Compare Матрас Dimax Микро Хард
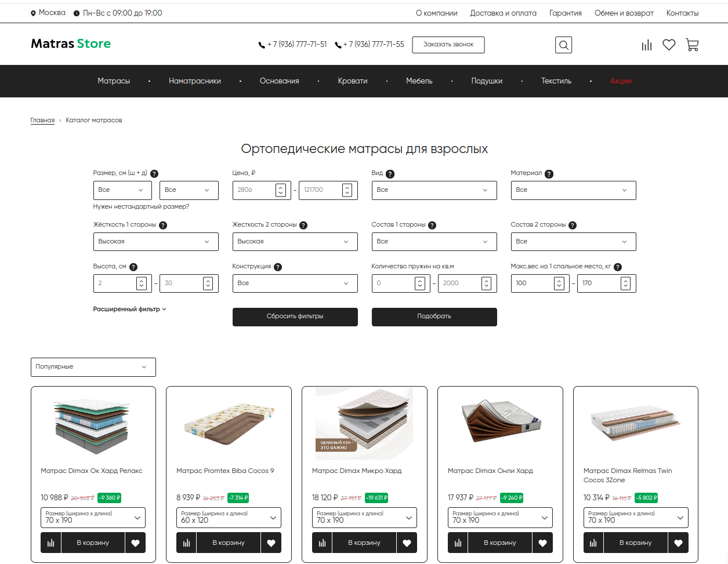Viewport: 728px width, 564px height. 322,543
